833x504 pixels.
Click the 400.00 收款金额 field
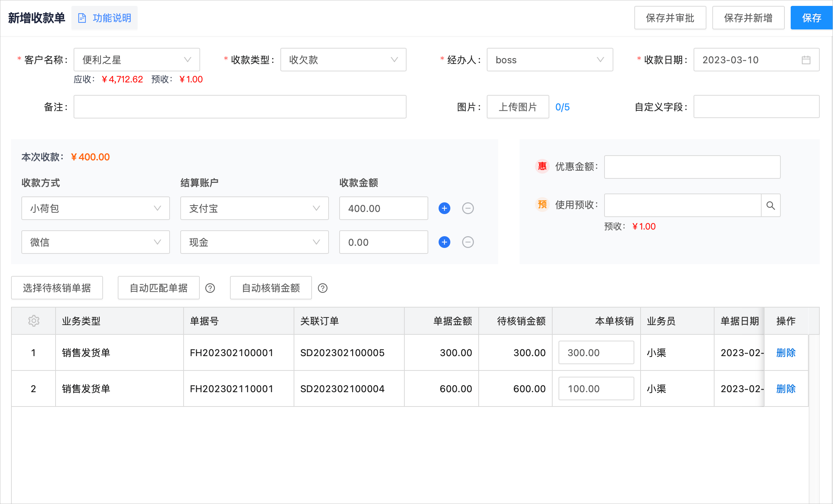tap(384, 208)
